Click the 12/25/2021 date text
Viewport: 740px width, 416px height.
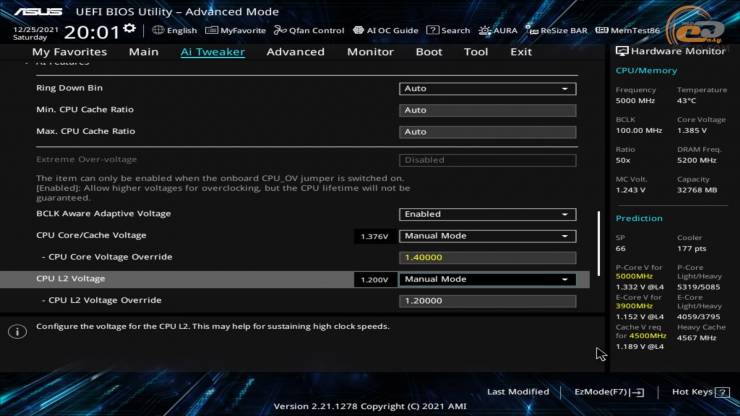coord(36,29)
